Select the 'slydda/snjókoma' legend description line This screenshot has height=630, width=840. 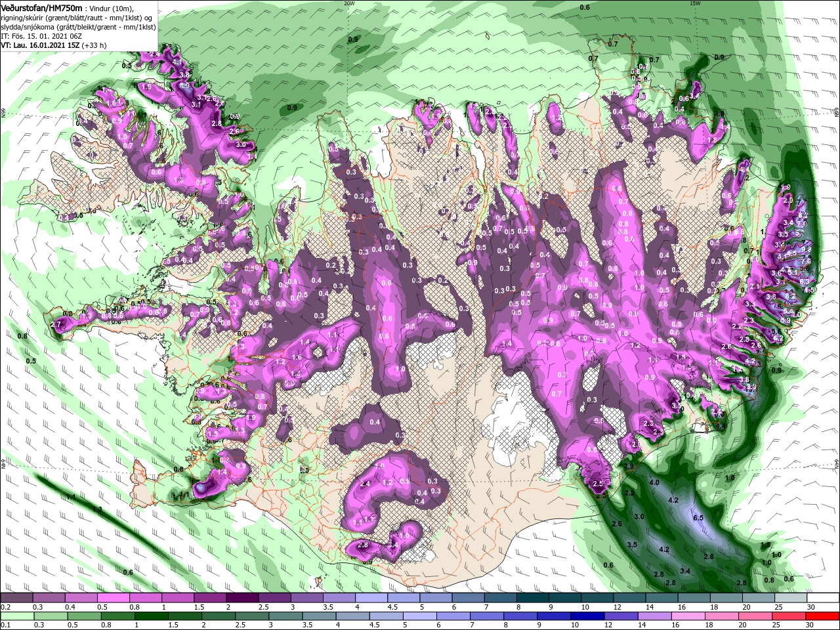(x=78, y=27)
